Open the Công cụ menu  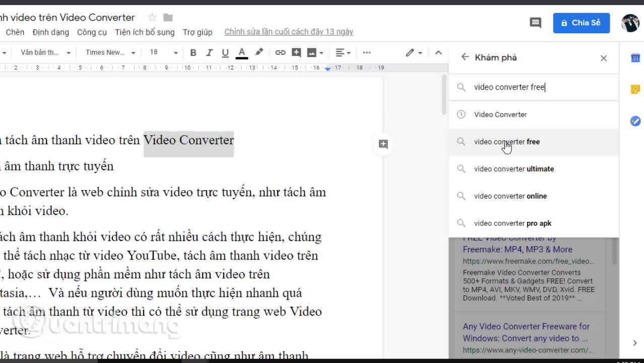pos(92,32)
